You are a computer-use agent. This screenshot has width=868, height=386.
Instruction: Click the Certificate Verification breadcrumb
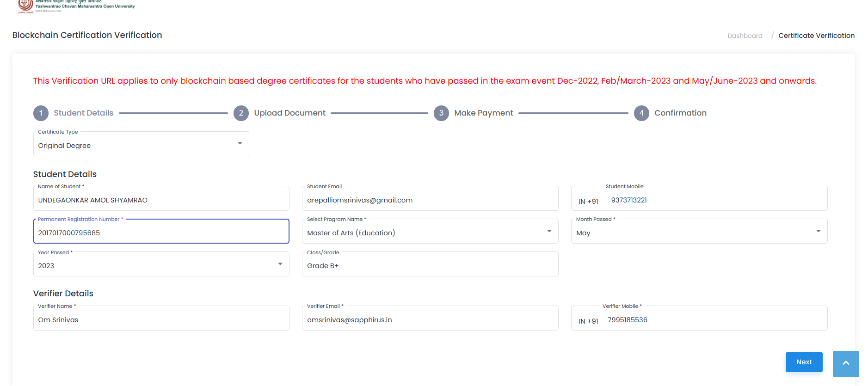point(816,36)
